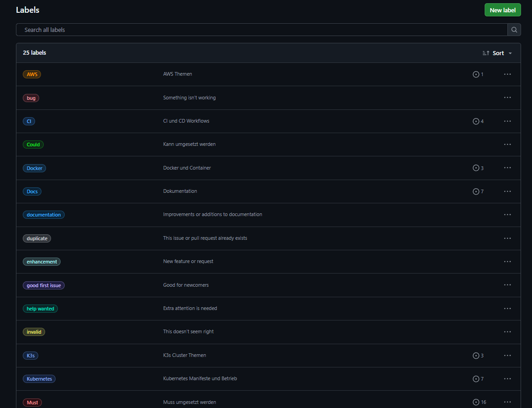Focus the Search all labels field
This screenshot has height=408, width=532.
pos(261,30)
